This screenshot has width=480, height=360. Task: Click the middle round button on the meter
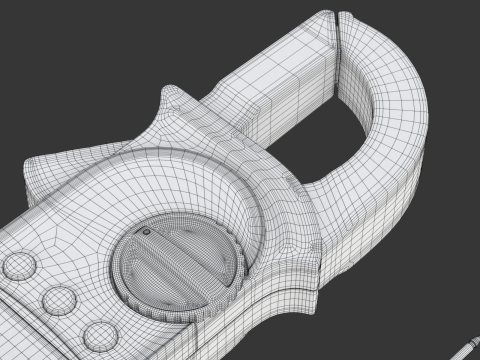coord(59,301)
